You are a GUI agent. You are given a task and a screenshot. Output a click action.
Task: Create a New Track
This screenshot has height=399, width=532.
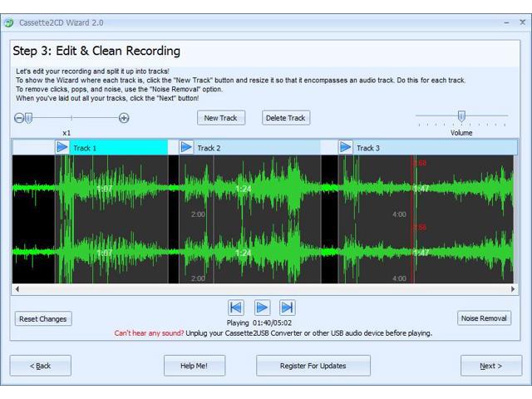tap(221, 118)
